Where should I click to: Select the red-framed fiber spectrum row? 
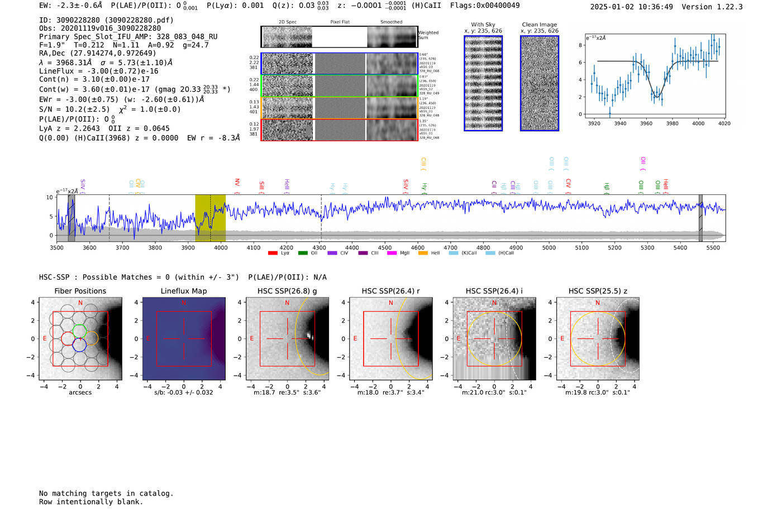coord(339,130)
